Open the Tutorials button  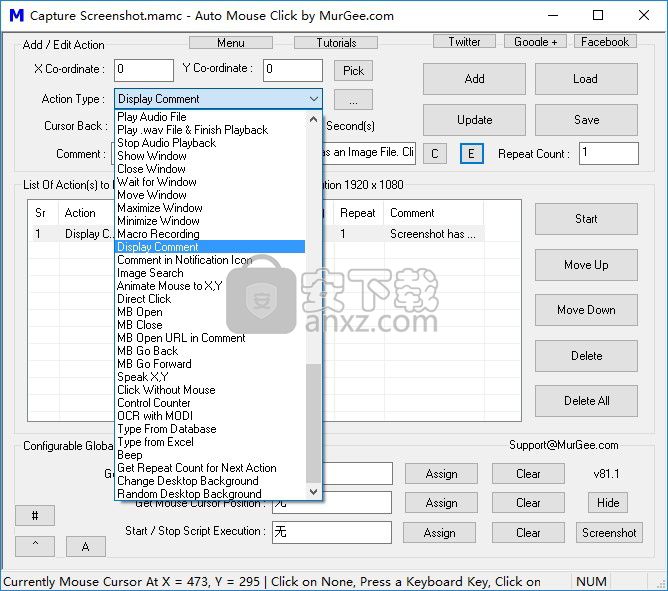pyautogui.click(x=336, y=43)
